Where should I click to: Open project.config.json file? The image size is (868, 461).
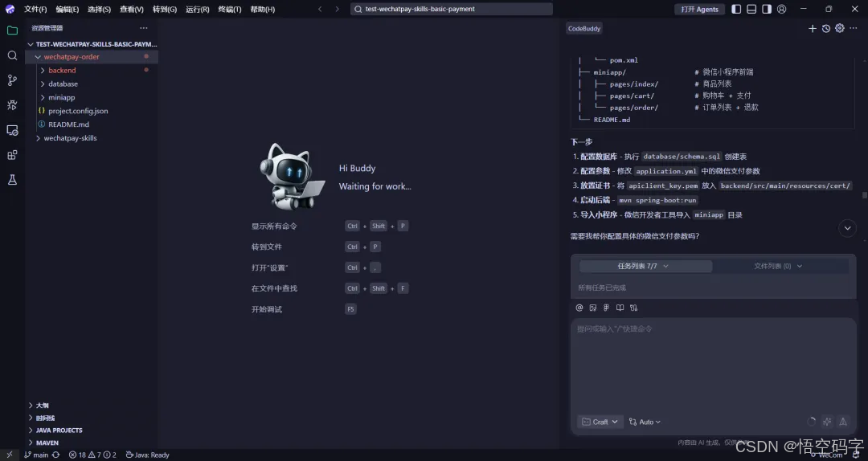(77, 111)
